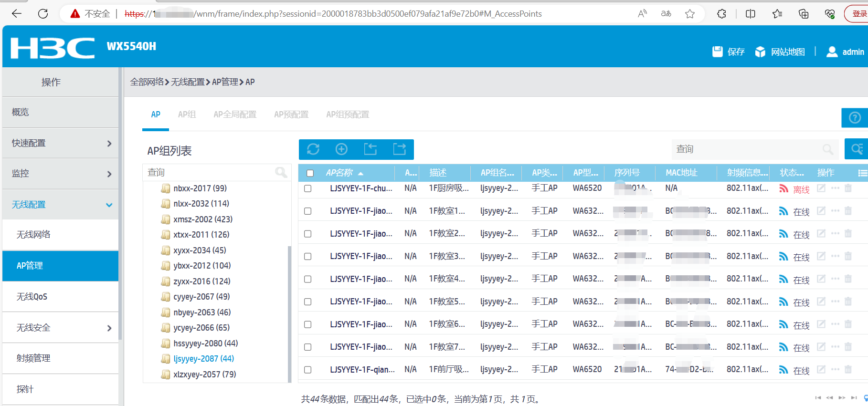Delete the 1F教室5 AP row

tap(848, 302)
